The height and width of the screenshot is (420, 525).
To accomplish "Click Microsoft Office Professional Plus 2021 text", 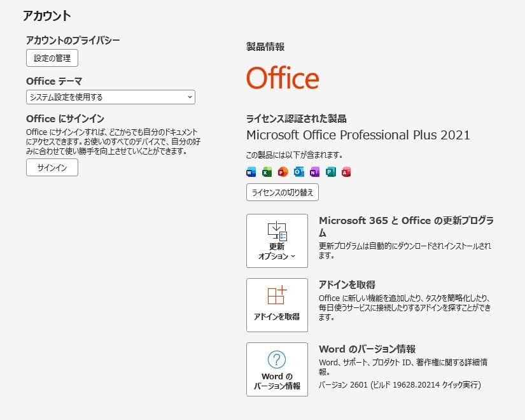I will pos(358,135).
